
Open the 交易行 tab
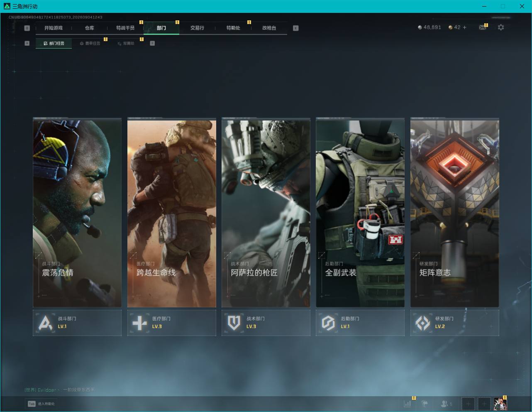[x=197, y=28]
